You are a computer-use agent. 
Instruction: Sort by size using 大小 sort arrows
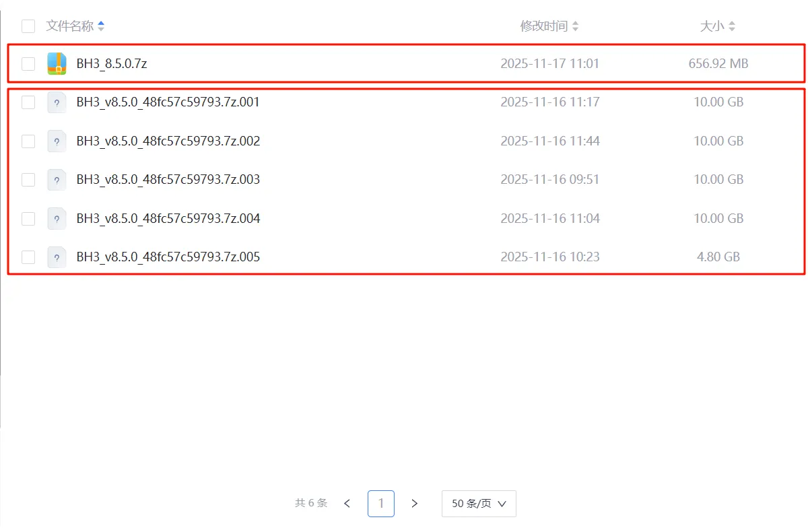point(732,26)
